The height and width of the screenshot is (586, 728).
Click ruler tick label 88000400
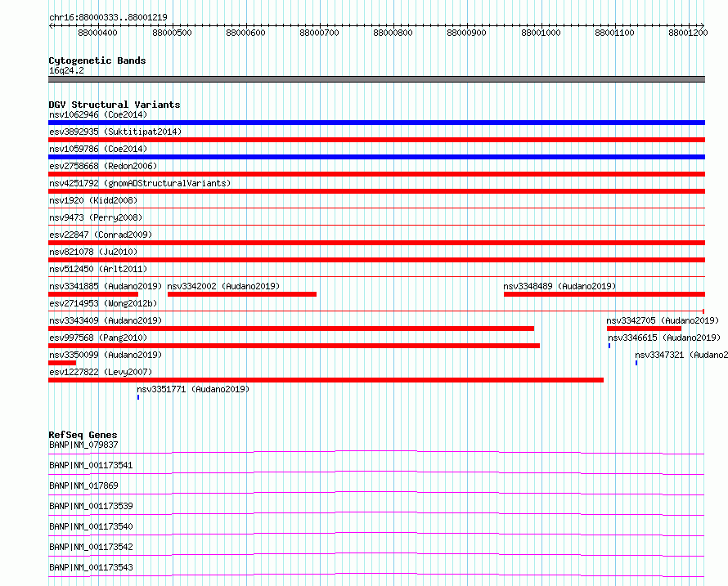pyautogui.click(x=97, y=33)
